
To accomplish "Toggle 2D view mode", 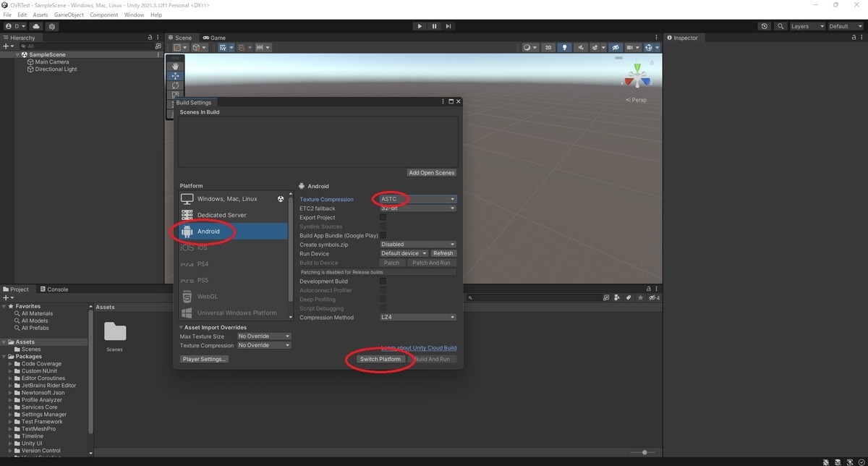I will (548, 48).
